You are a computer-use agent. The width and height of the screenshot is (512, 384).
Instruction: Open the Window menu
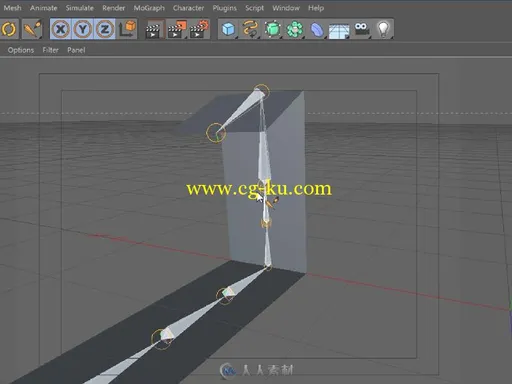pos(286,8)
